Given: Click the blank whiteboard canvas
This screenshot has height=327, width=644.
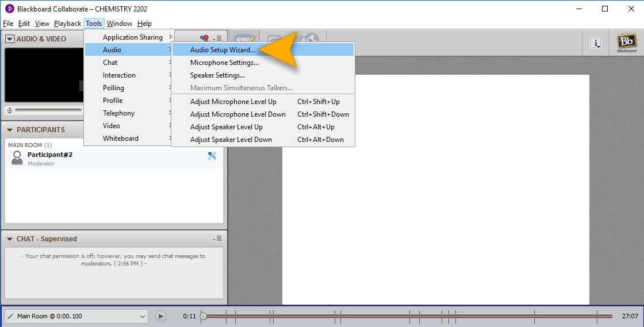Looking at the screenshot, I should (x=436, y=190).
